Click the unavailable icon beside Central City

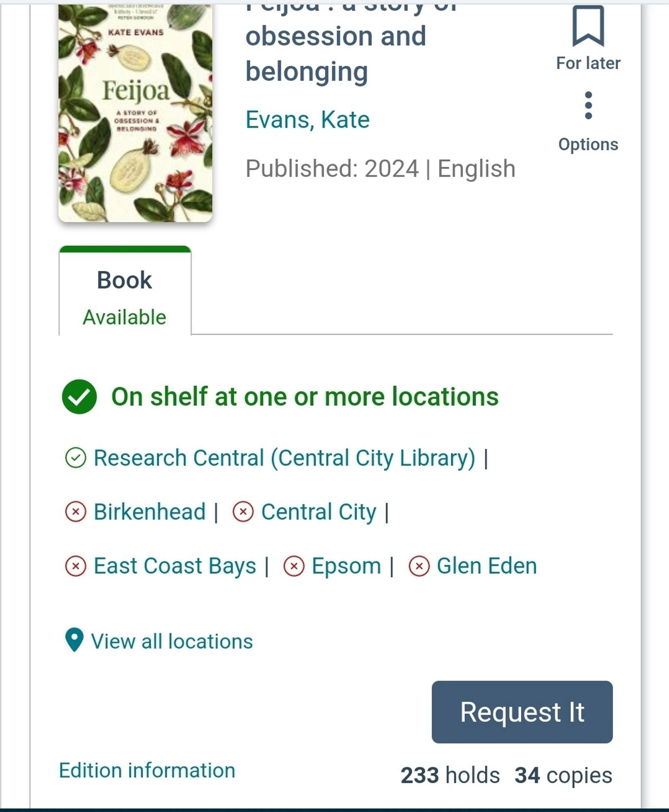[243, 512]
